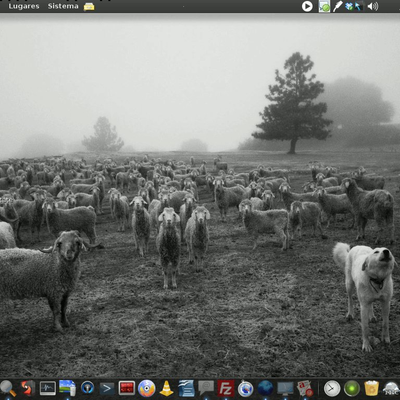The width and height of the screenshot is (400, 400).
Task: Open FileZilla from the dock
Action: [226, 388]
